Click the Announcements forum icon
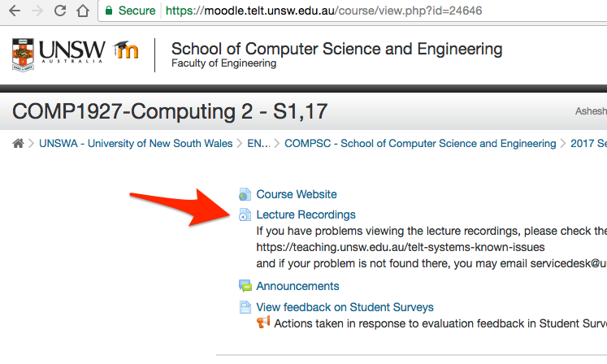The image size is (607, 364). (x=245, y=286)
